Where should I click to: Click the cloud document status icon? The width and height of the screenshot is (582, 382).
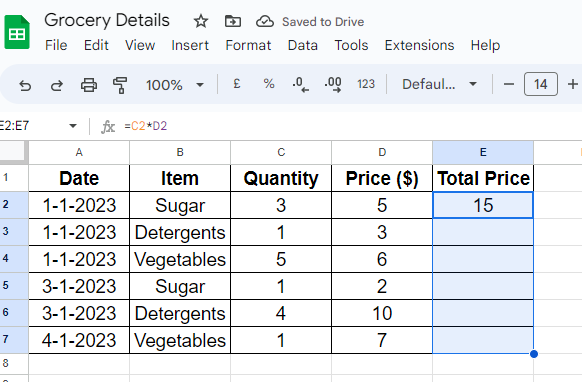coord(265,22)
